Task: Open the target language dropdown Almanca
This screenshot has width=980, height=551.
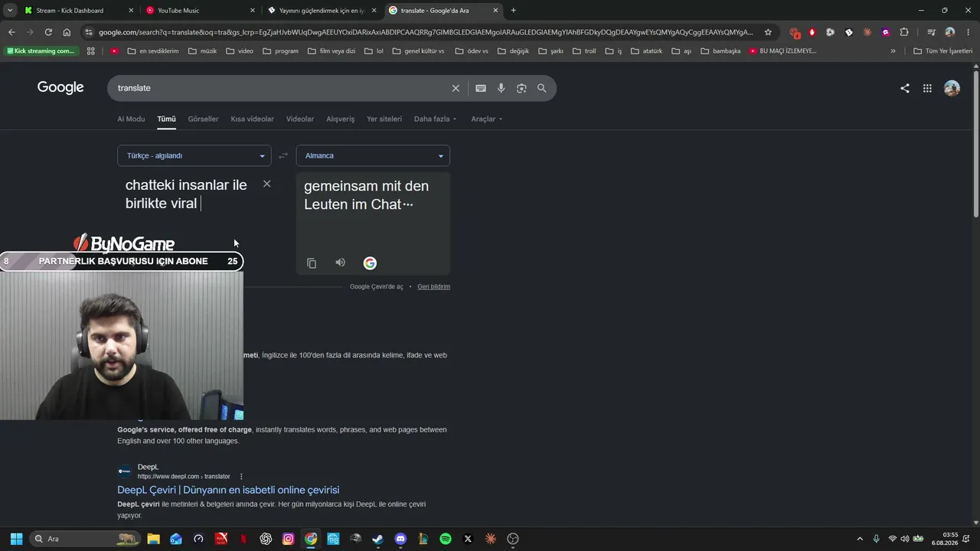Action: point(373,155)
